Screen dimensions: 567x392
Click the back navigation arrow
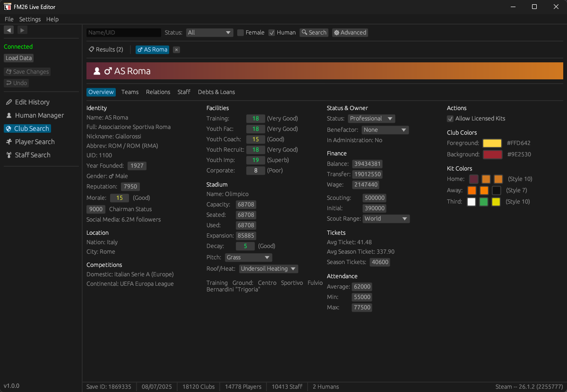click(9, 30)
